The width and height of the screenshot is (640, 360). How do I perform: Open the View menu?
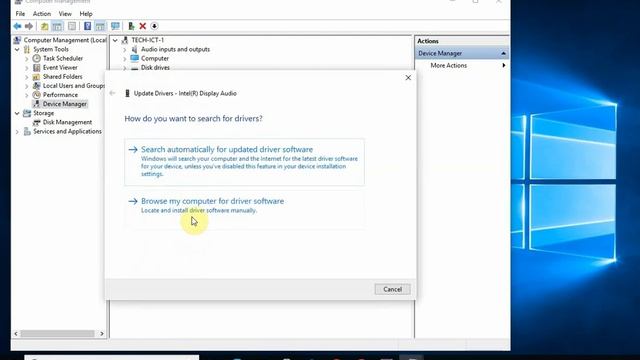[65, 13]
